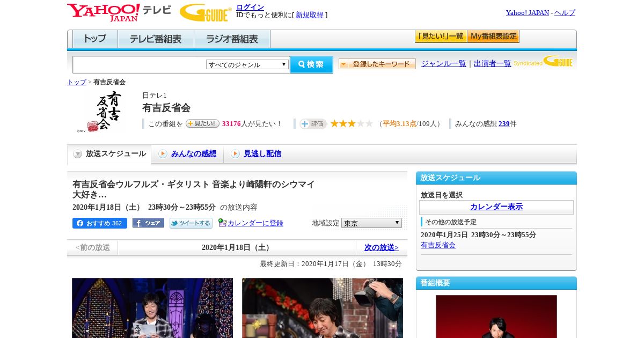This screenshot has height=338, width=644.
Task: Click the G-Guide logo in header
Action: coord(205,13)
